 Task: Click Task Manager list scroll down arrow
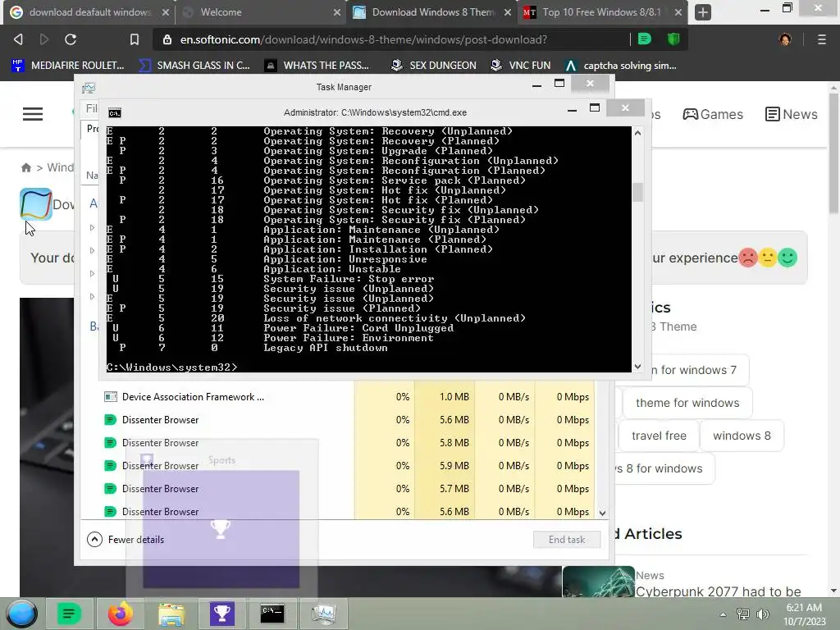[602, 514]
